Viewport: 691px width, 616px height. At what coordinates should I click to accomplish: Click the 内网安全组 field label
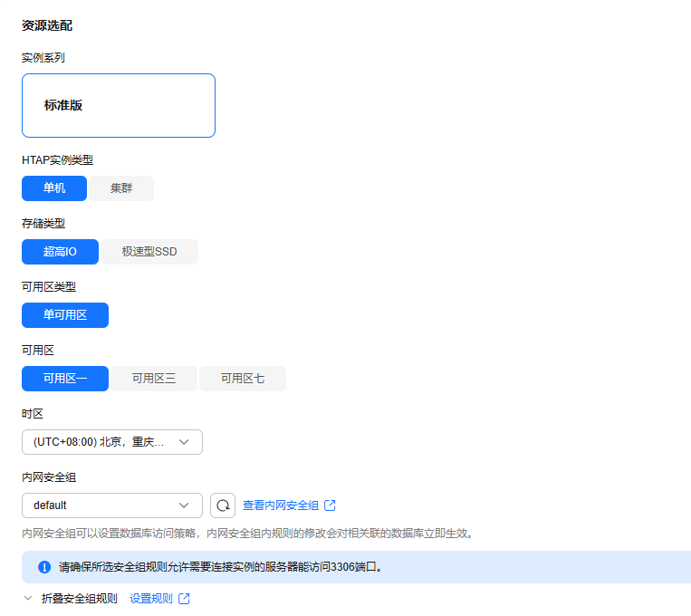49,477
